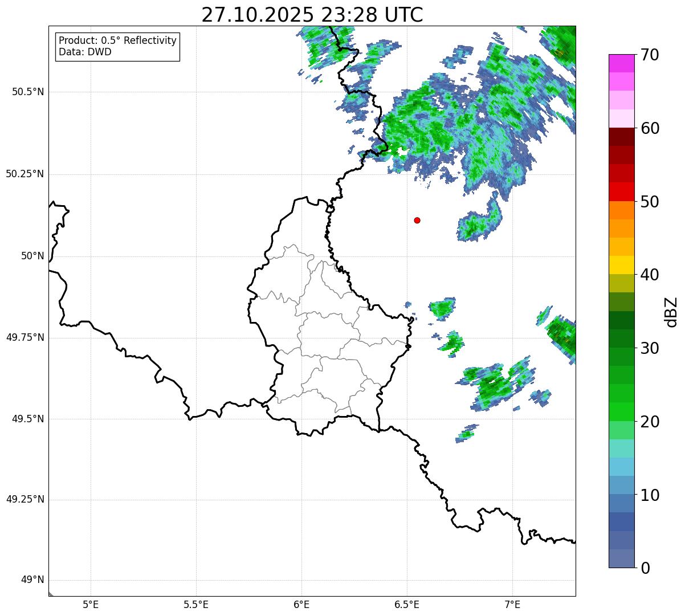This screenshot has height=616, width=685.
Task: Click the bright green swatch just above 20 dBZ
Action: tap(622, 412)
